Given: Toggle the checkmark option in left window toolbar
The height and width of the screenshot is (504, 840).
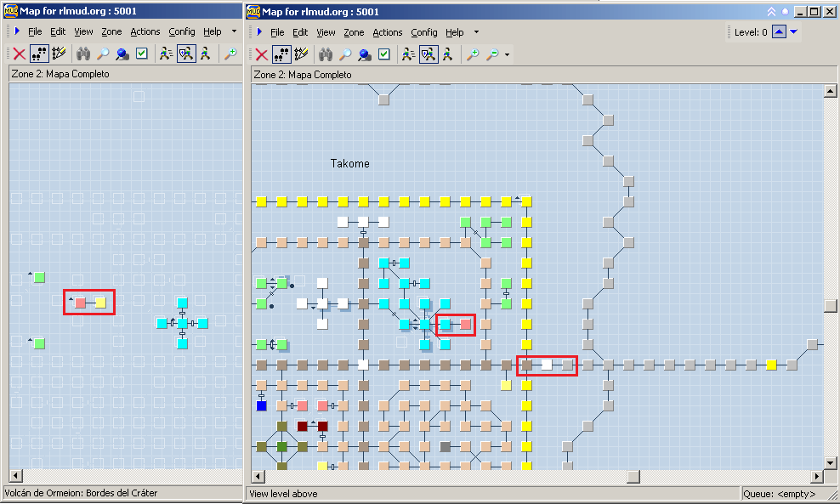Looking at the screenshot, I should click(141, 54).
